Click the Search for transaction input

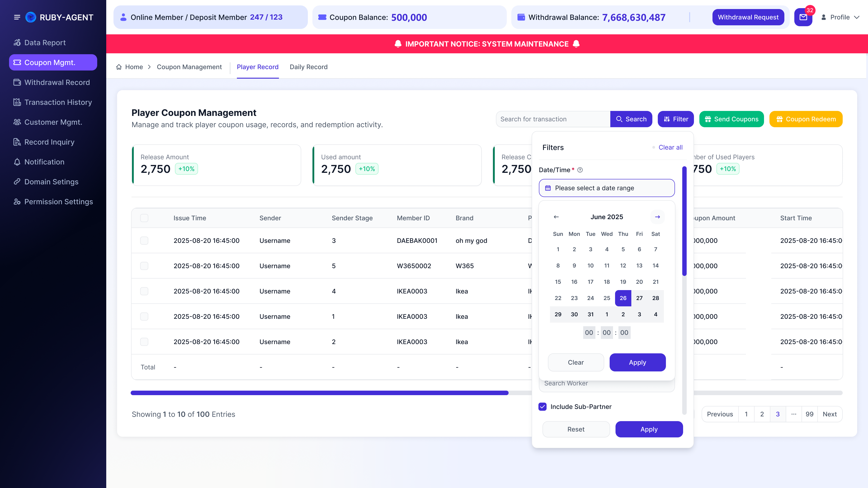pyautogui.click(x=553, y=119)
